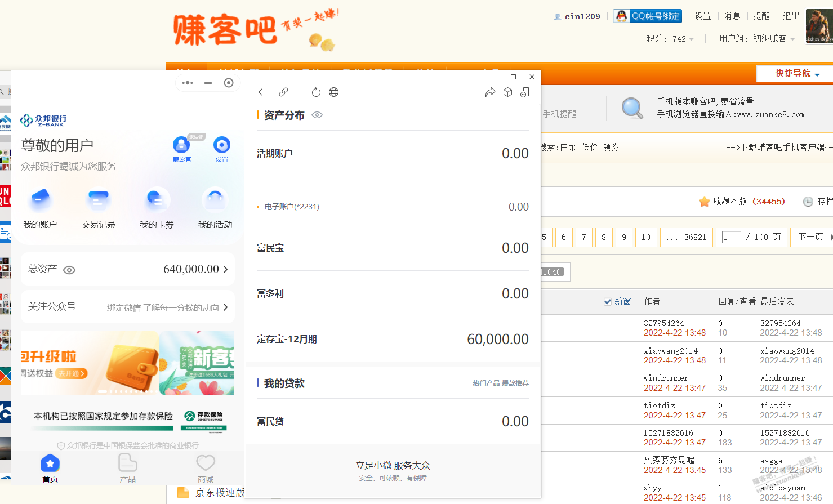Focus the page number input field
The height and width of the screenshot is (504, 833).
[731, 237]
